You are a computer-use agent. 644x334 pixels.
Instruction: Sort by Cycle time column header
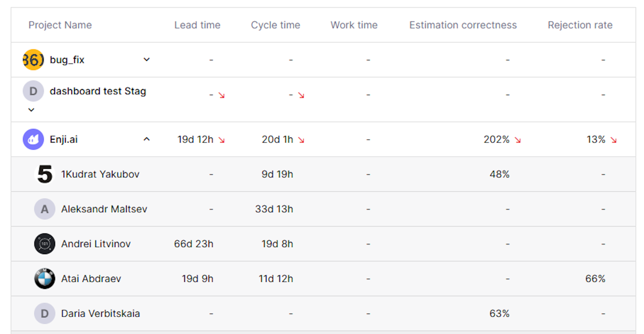pos(275,25)
